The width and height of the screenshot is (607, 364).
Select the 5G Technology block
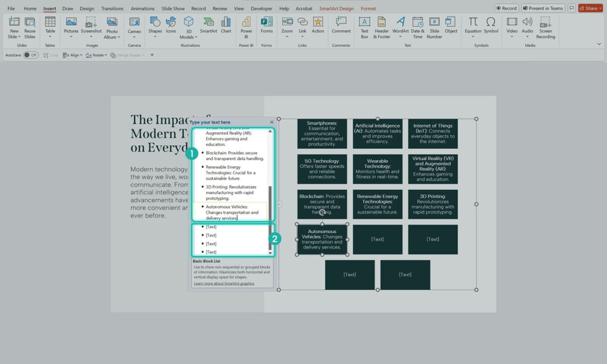[322, 169]
